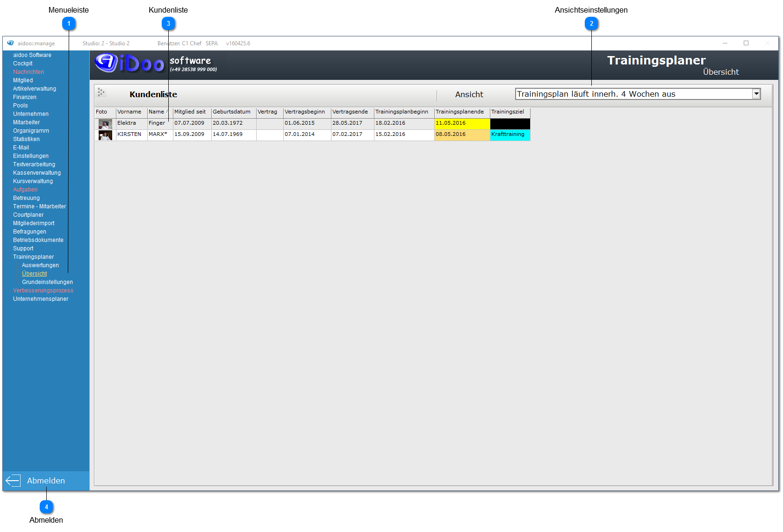Viewport: 783px width, 532px height.
Task: Open Nachrichten in the sidebar
Action: 29,72
